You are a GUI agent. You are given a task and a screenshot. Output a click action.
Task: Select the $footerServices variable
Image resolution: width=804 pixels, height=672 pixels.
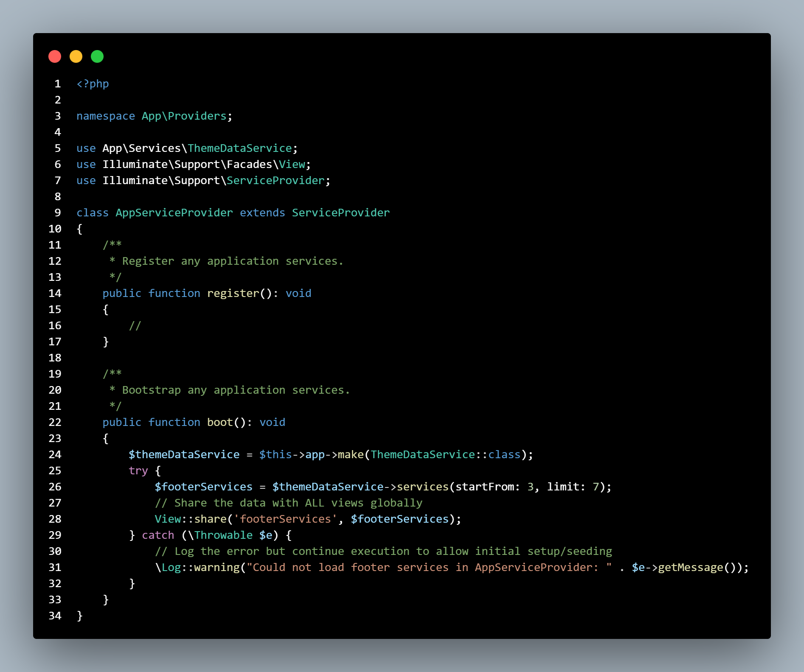[202, 487]
